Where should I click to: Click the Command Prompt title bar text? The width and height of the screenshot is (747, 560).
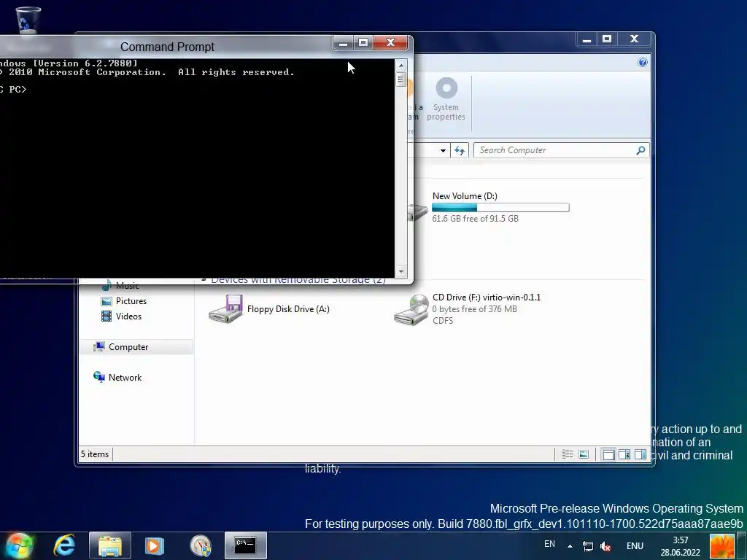tap(167, 47)
